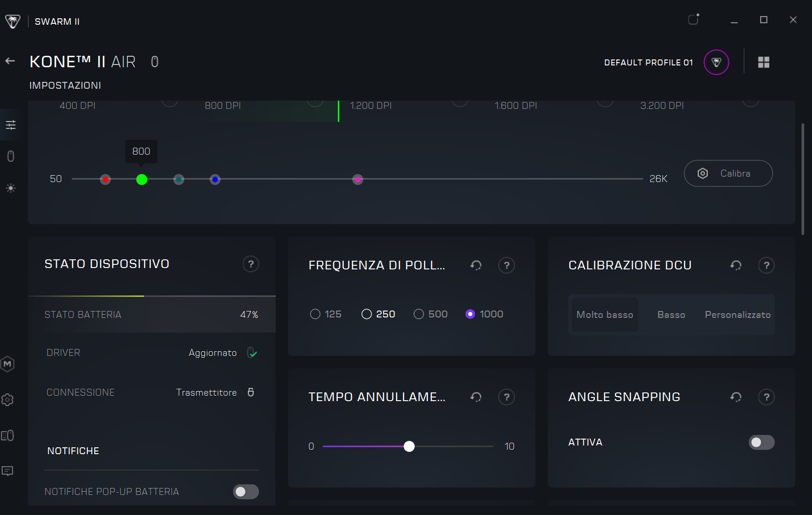This screenshot has height=515, width=812.
Task: Open the mouse button assignment sidebar icon
Action: click(11, 156)
